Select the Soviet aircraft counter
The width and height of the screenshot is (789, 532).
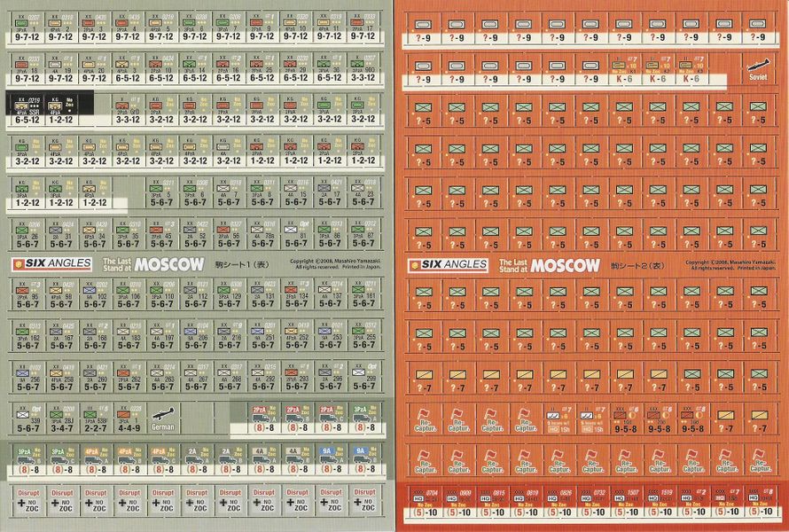(759, 67)
